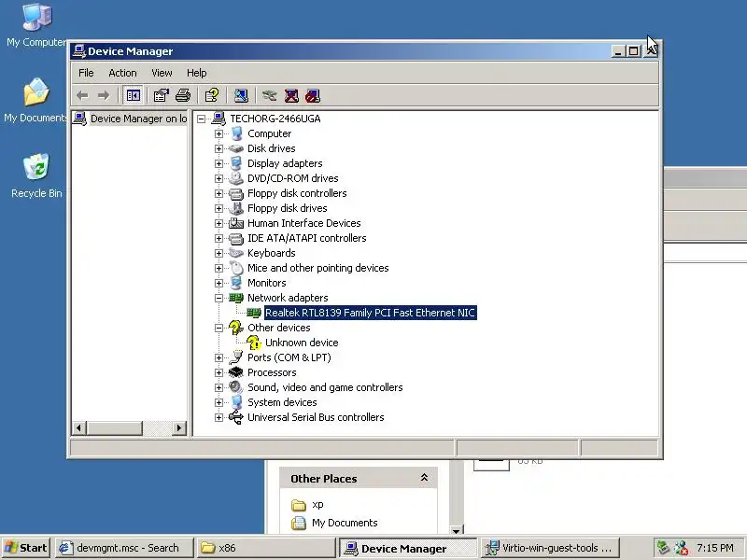Select IDE ATA/ATAPI controllers label
This screenshot has width=747, height=560.
[307, 238]
